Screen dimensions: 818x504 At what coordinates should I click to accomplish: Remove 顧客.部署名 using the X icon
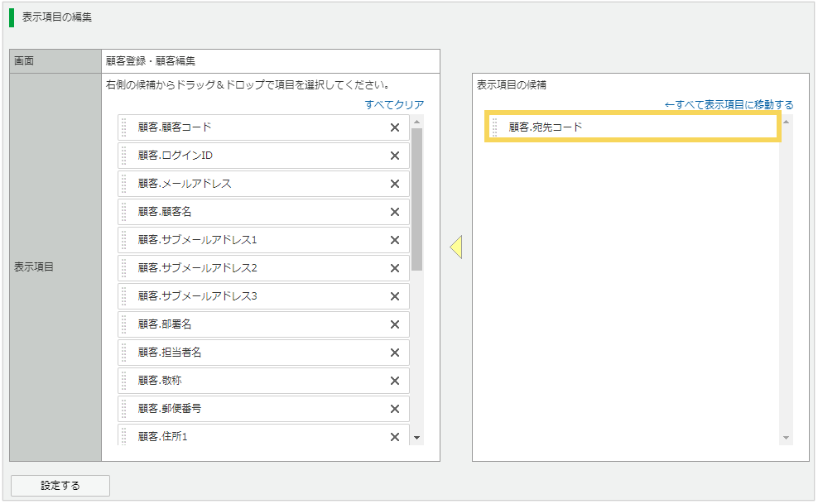[395, 324]
